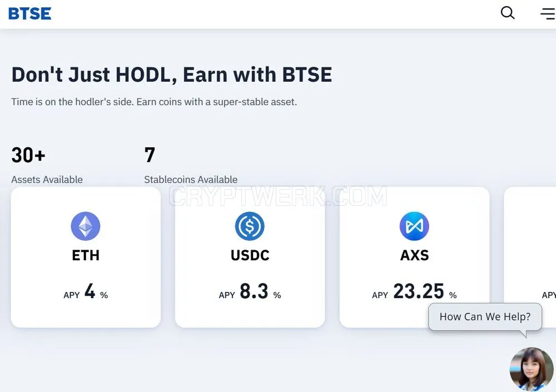Viewport: 556px width, 392px height.
Task: Click the How Can We Help bubble
Action: [x=485, y=316]
